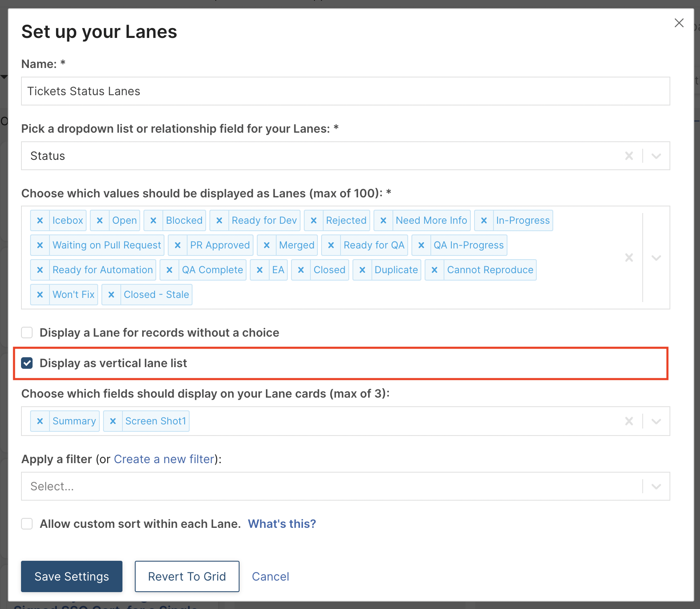Clear all selected lane values

tap(629, 258)
